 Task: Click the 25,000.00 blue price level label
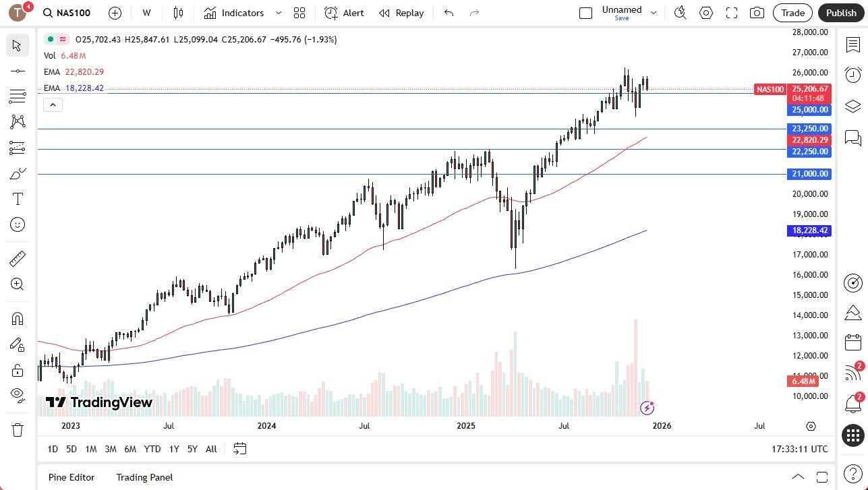point(809,110)
